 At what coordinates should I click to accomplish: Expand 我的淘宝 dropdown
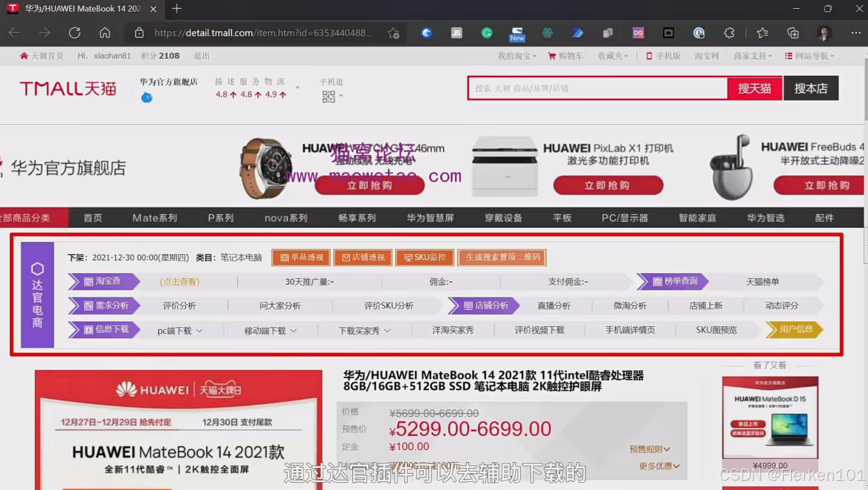(517, 56)
